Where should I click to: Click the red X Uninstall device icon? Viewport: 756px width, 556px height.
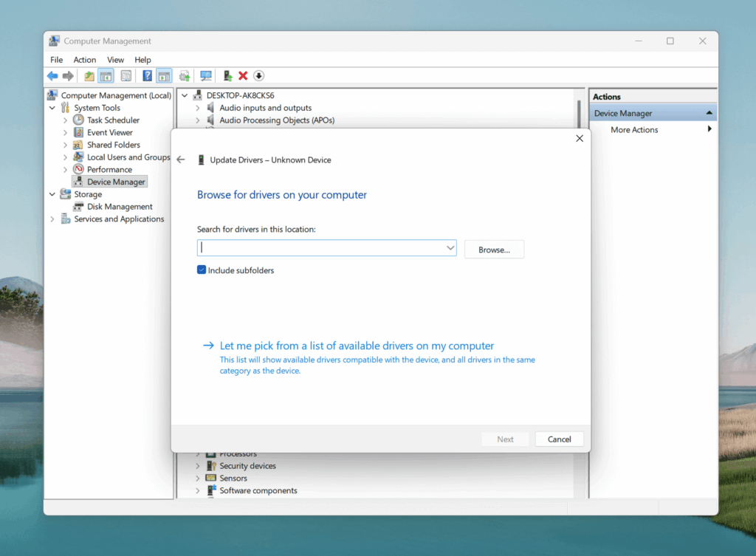tap(243, 76)
